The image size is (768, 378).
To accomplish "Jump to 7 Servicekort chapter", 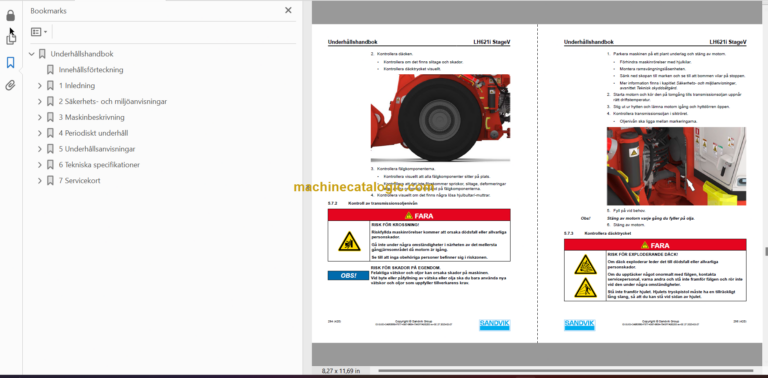I will 79,181.
